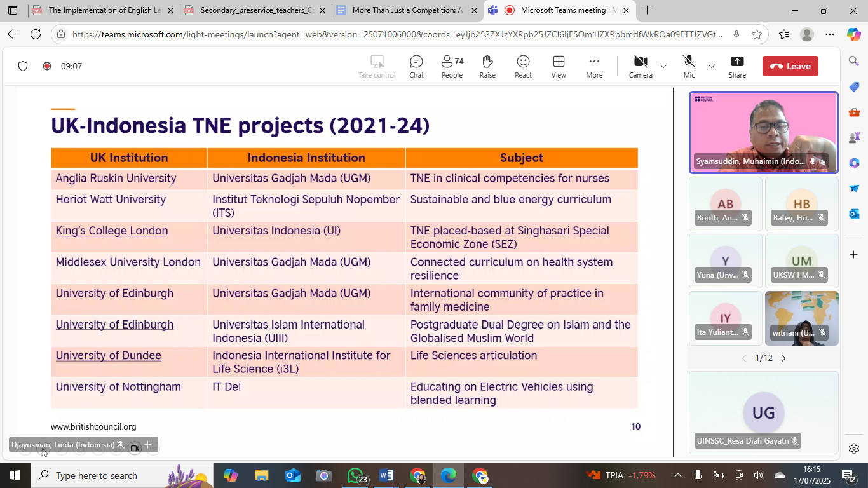Select the Booth participant tile
Viewport: 868px width, 488px height.
(x=726, y=203)
